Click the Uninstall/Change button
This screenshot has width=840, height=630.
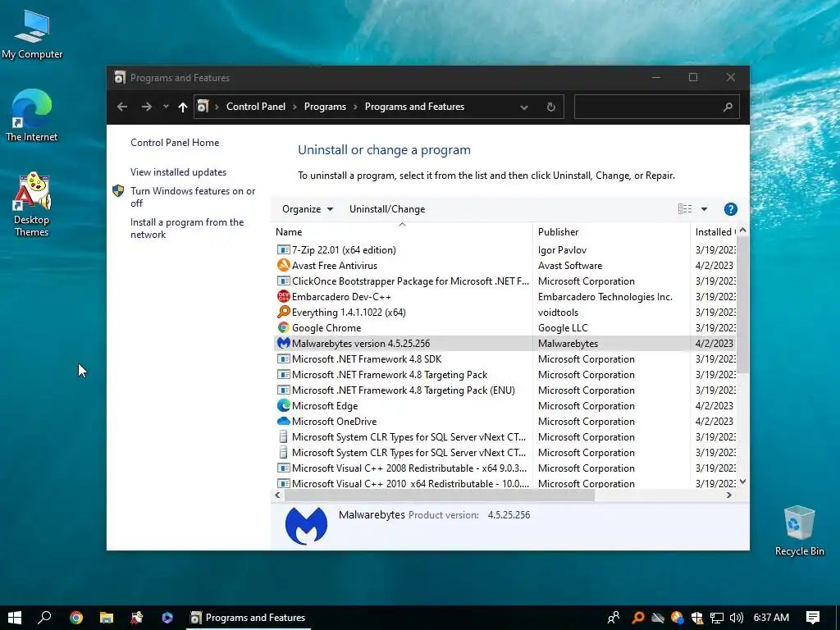click(387, 209)
